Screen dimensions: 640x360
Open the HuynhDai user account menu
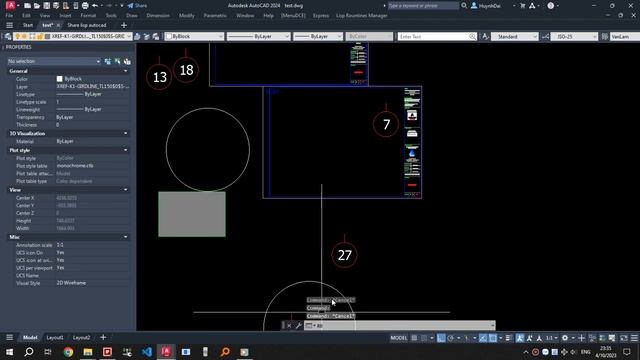coord(490,6)
